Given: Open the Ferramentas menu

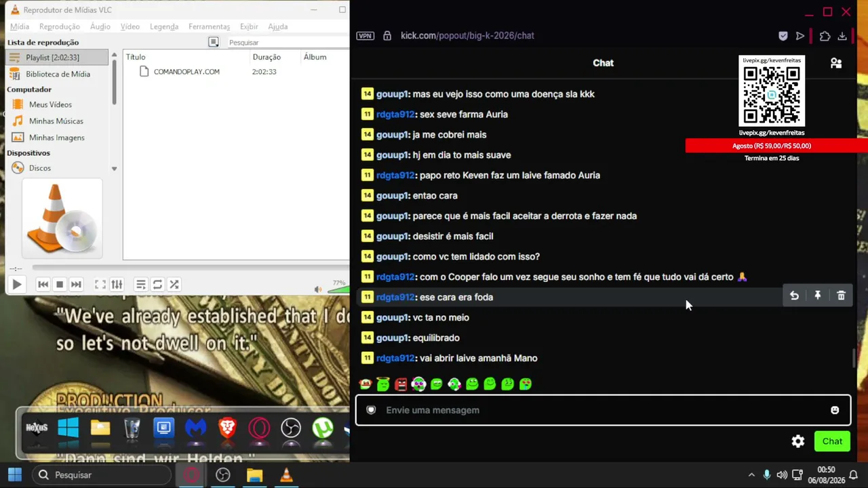Looking at the screenshot, I should point(210,26).
